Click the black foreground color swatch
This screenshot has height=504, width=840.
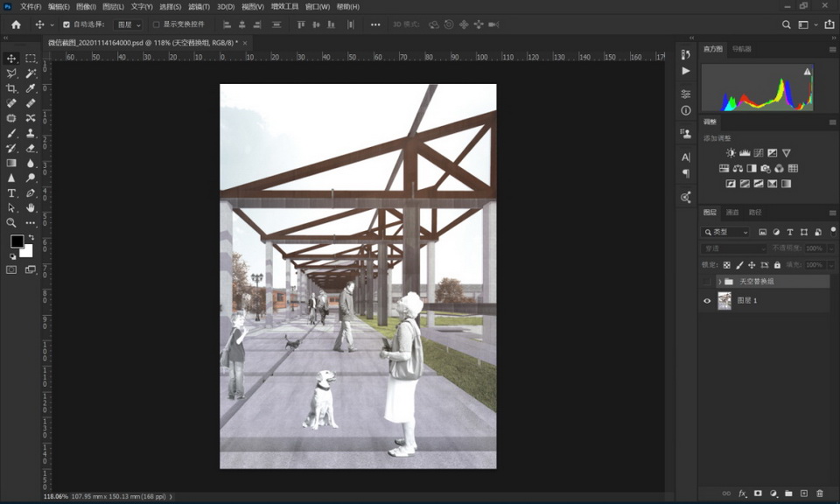click(17, 241)
